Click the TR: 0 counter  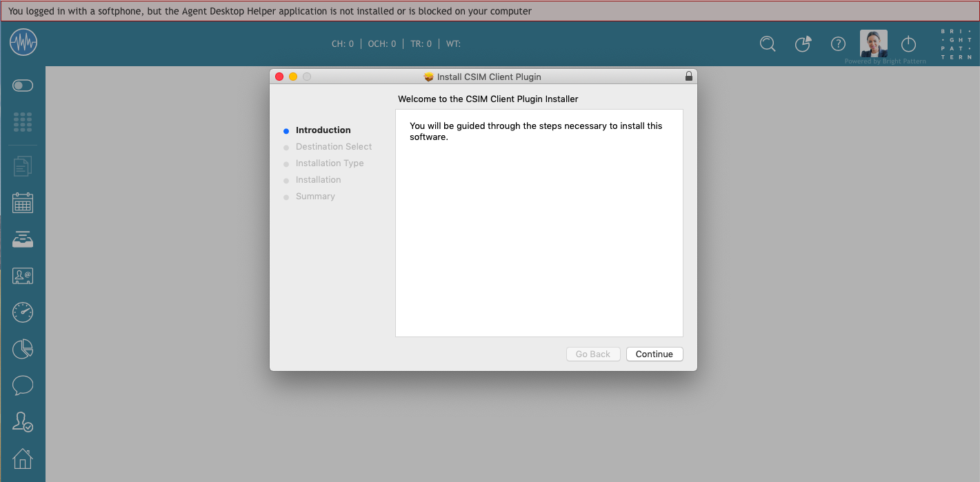[x=421, y=44]
